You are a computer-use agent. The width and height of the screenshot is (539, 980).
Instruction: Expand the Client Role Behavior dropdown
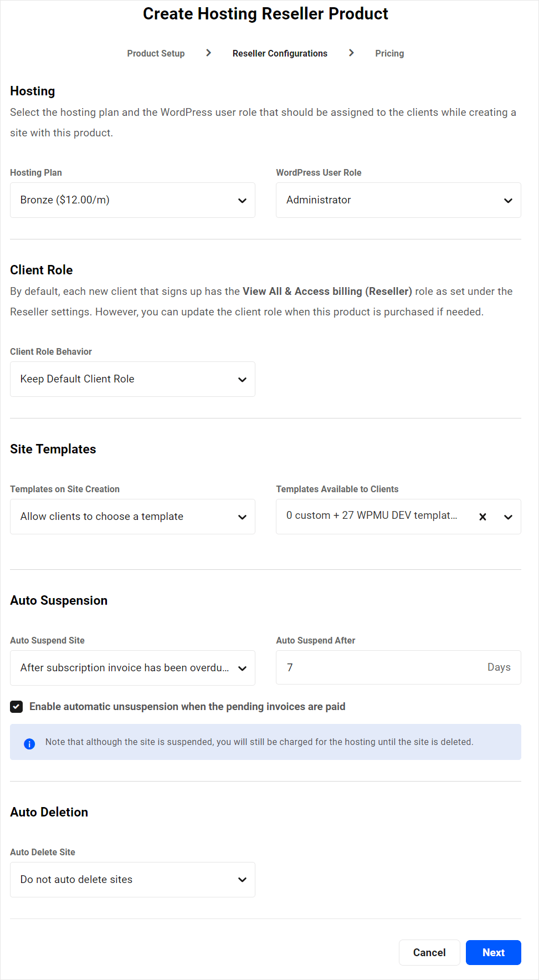(x=132, y=379)
